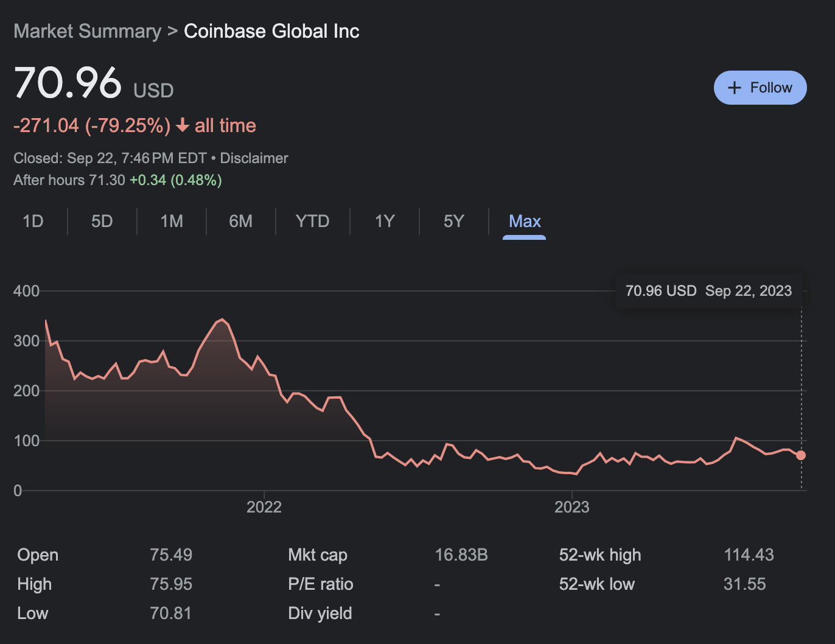
Task: Open the Disclaimer link
Action: coord(254,158)
